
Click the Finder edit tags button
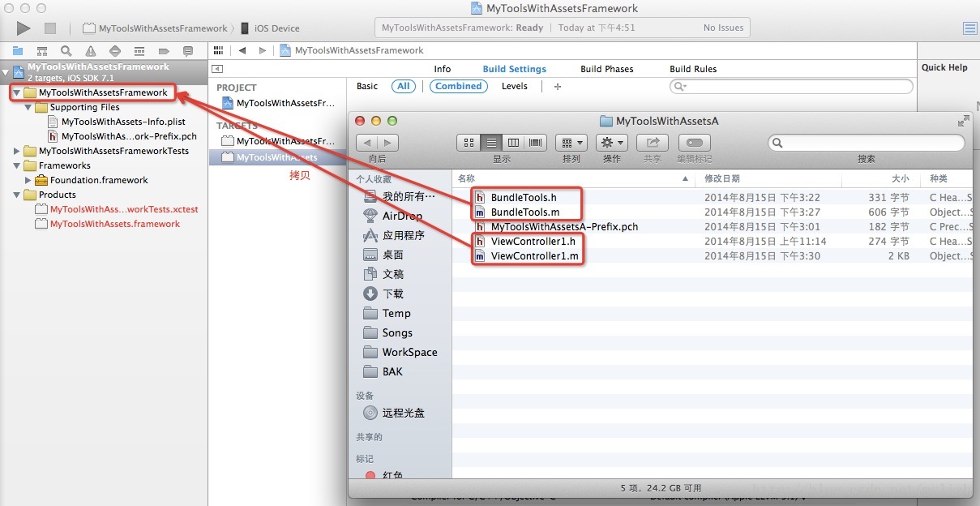tap(694, 143)
